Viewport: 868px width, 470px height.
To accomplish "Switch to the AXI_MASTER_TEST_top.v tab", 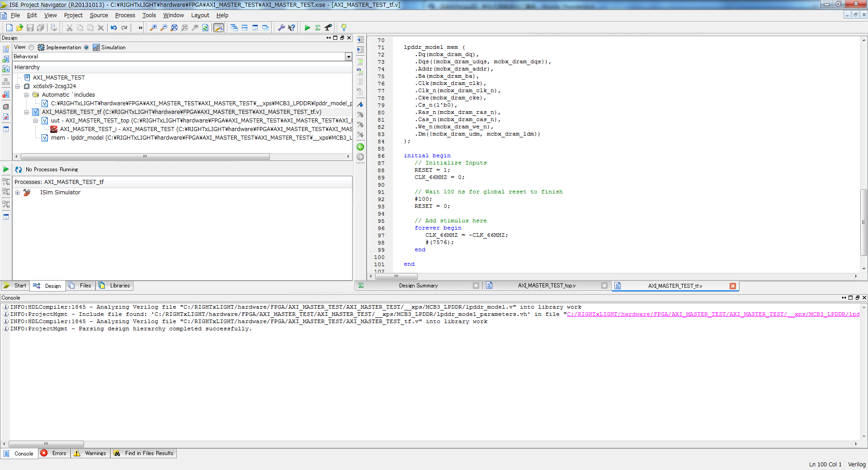I will click(x=547, y=286).
